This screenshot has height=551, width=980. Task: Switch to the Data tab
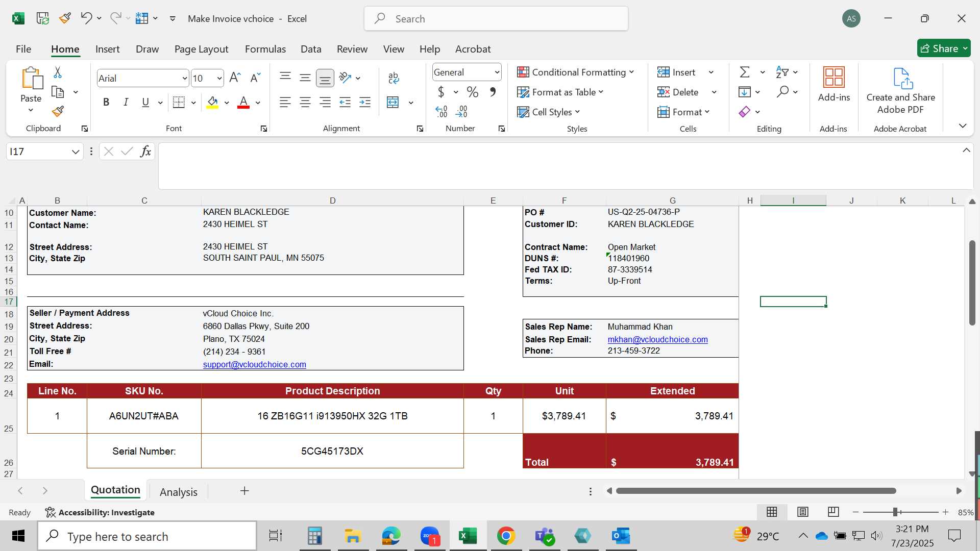pyautogui.click(x=311, y=49)
